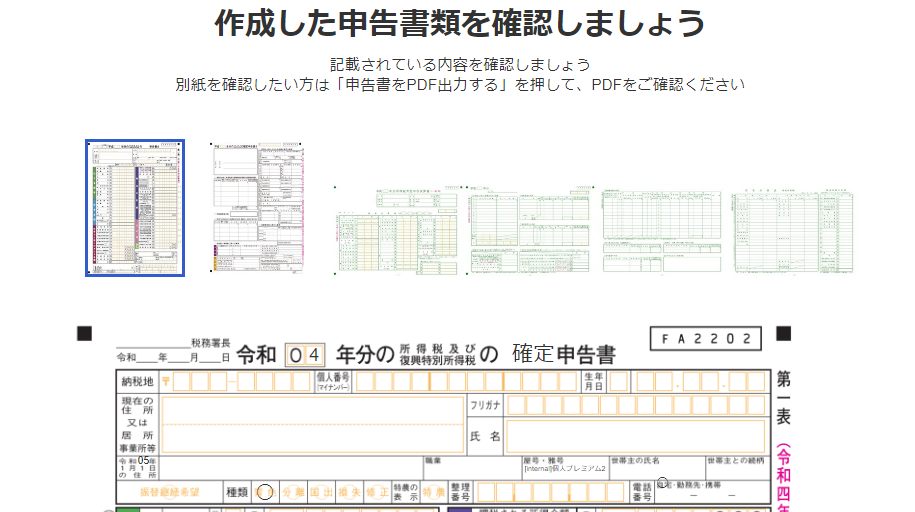915x512 pixels.
Task: Click the line mentioning 申告書をPDF出力する
Action: pyautogui.click(x=460, y=85)
